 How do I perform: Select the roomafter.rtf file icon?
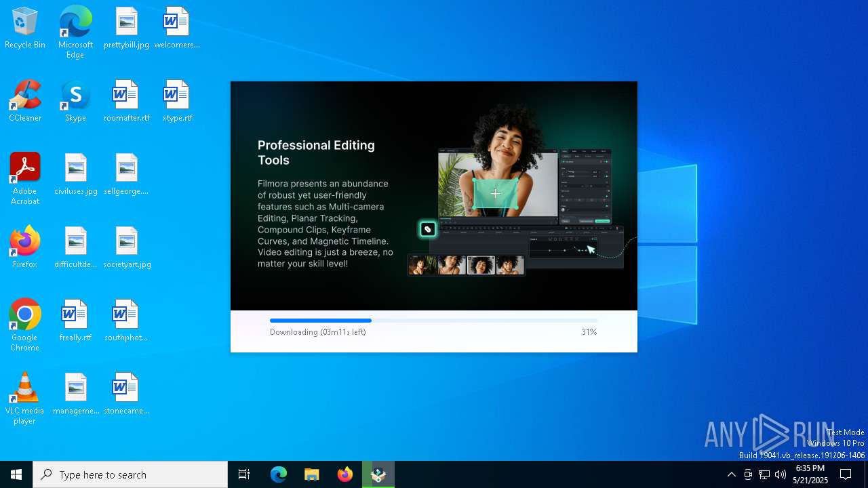click(126, 102)
